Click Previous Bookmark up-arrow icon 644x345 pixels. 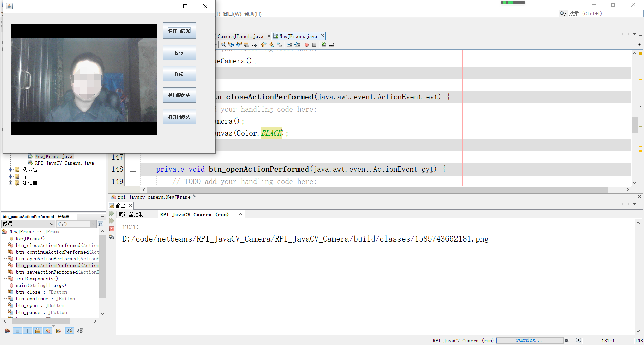(x=264, y=45)
